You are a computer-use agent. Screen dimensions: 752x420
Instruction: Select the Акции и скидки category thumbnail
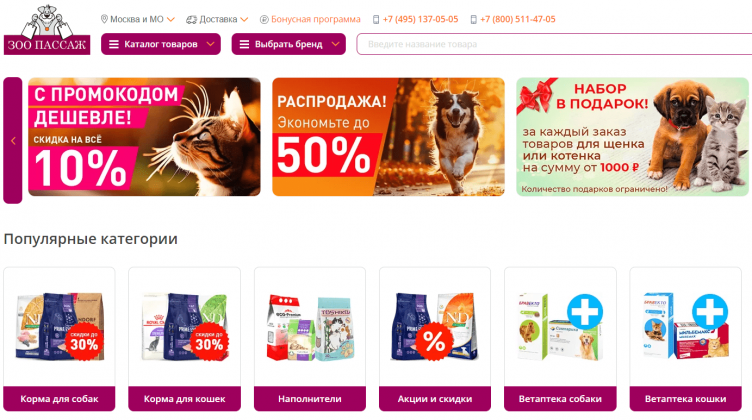pyautogui.click(x=435, y=327)
